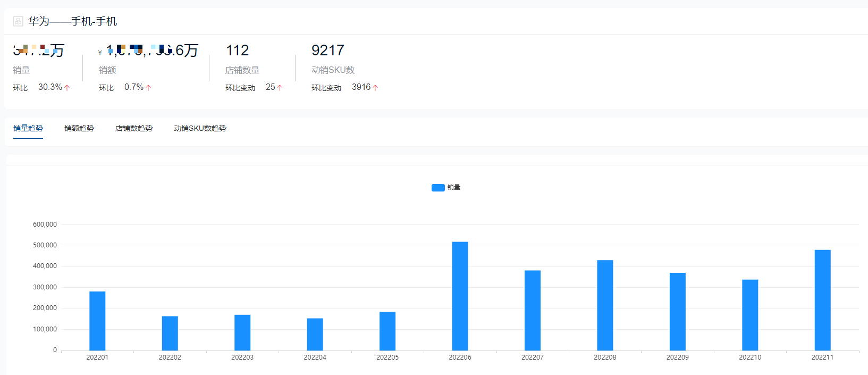Click the up arrow next to 0.7%
Viewport: 868px width, 375px height.
tap(148, 88)
